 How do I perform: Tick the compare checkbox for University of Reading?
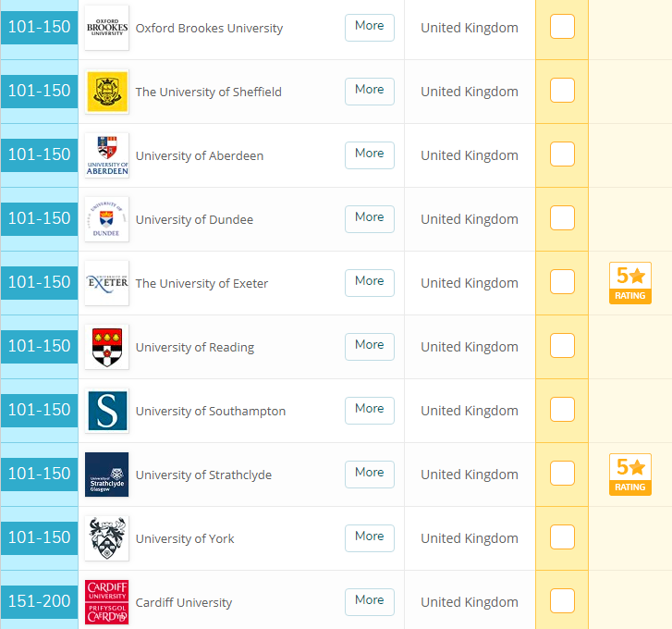[x=562, y=346]
